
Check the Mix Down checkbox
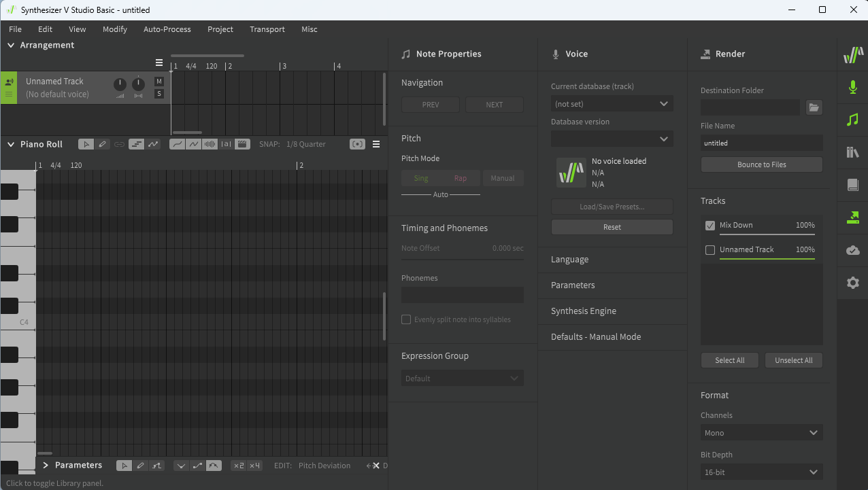point(710,226)
